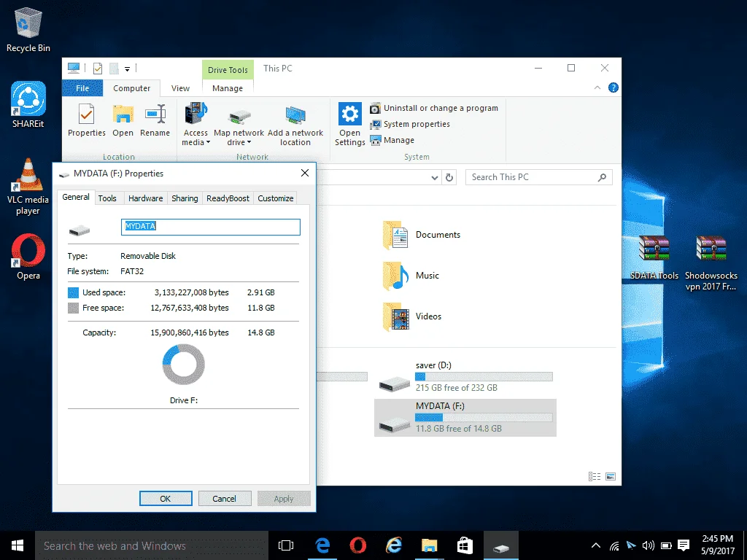Switch to large icons view
747x560 pixels.
(611, 476)
